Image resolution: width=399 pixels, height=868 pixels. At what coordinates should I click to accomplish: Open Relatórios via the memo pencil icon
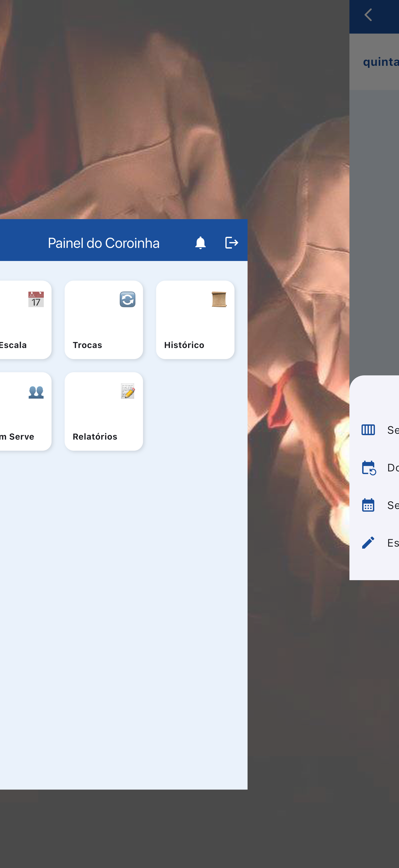128,391
